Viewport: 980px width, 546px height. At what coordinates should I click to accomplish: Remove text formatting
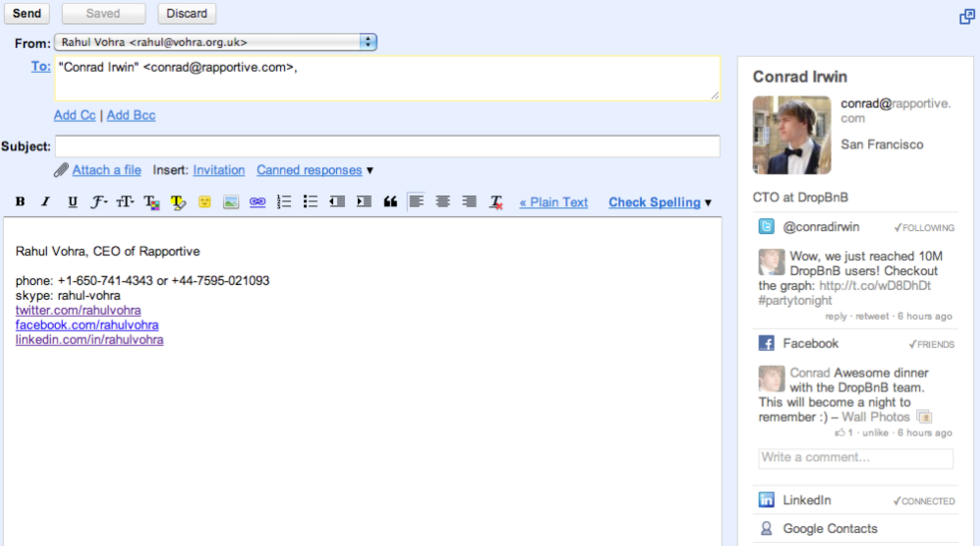click(x=496, y=202)
